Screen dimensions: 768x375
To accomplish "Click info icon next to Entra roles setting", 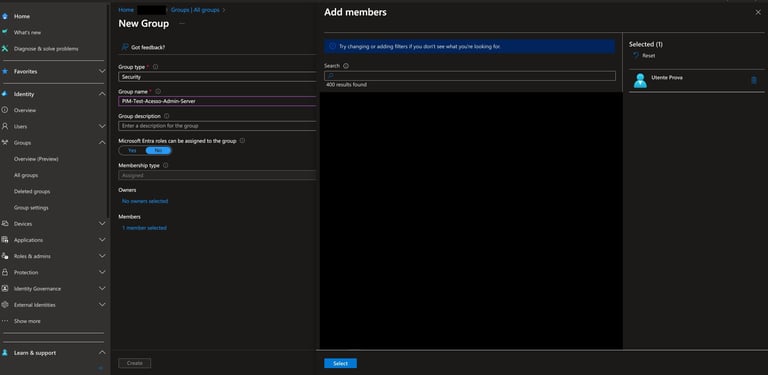I will pyautogui.click(x=242, y=141).
